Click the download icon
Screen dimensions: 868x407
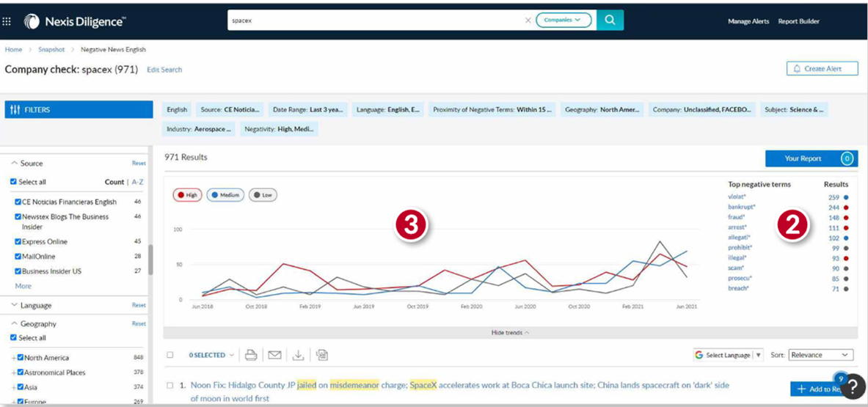299,355
